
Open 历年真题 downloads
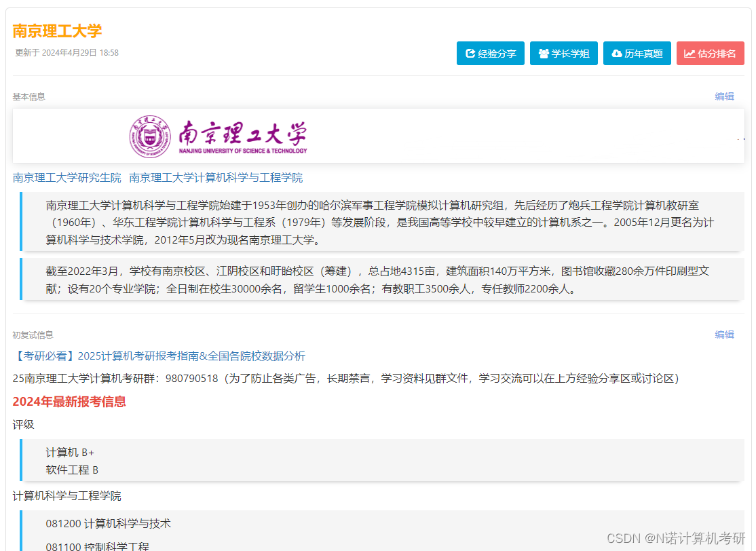(x=637, y=54)
